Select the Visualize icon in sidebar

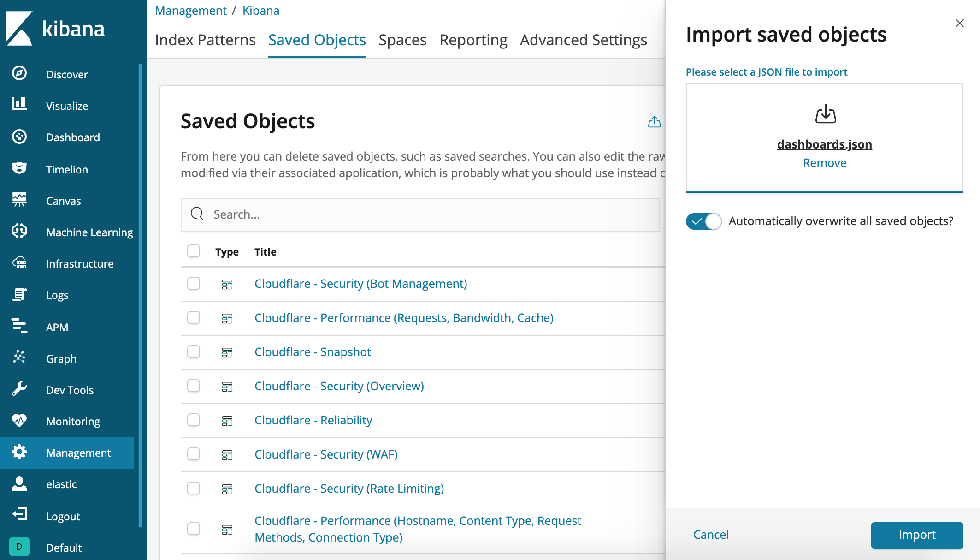[x=19, y=105]
